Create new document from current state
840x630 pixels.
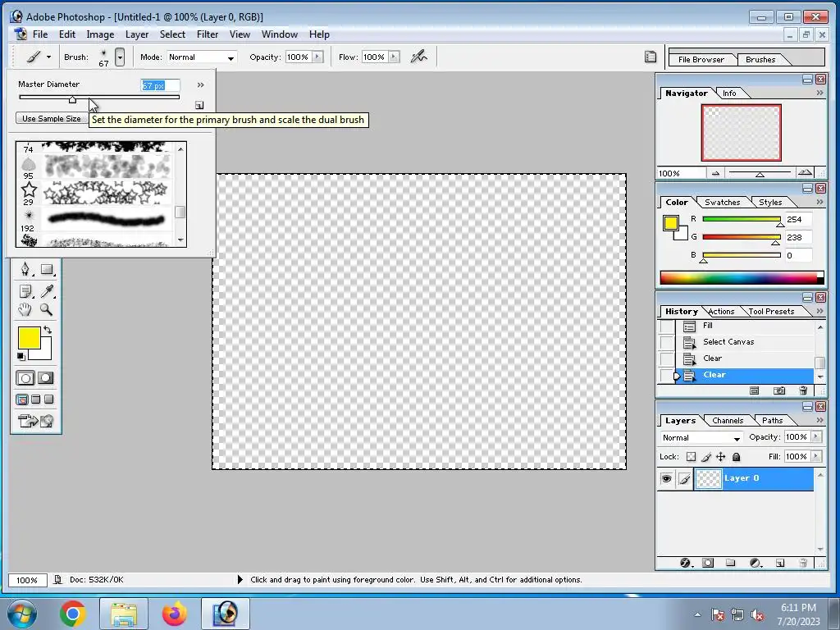[x=755, y=390]
